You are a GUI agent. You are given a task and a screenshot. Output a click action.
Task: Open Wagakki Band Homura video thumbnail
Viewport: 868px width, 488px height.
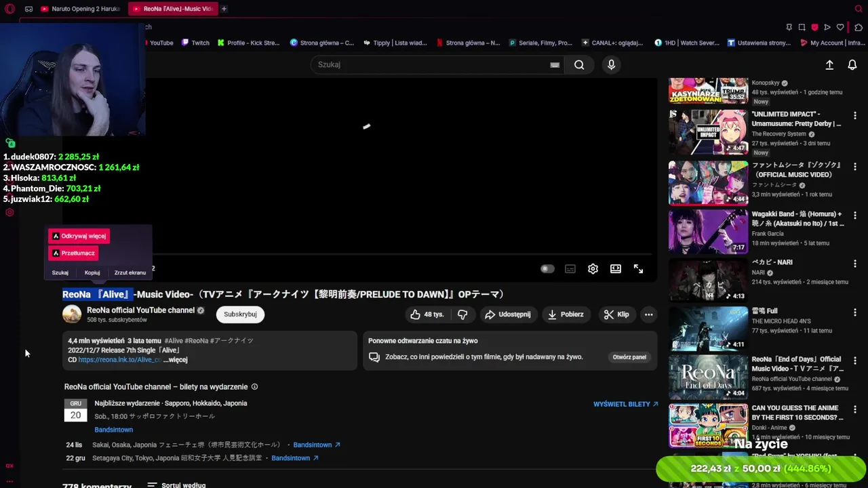click(708, 231)
